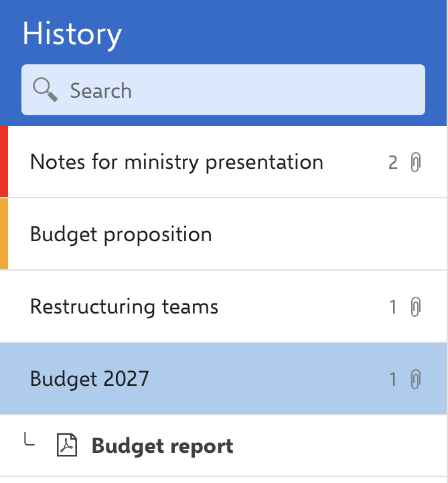The height and width of the screenshot is (483, 448).
Task: Click the paperclip icon on Budget 2027
Action: [415, 379]
